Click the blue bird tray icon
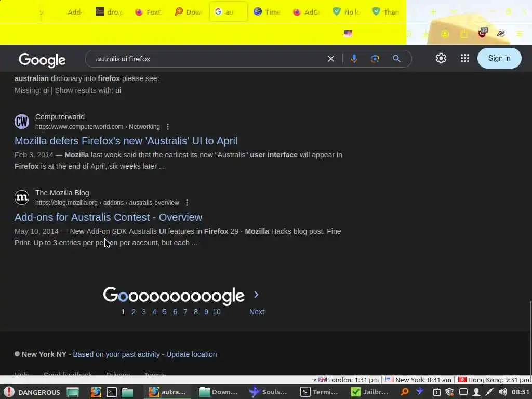532x399 pixels. click(x=420, y=392)
